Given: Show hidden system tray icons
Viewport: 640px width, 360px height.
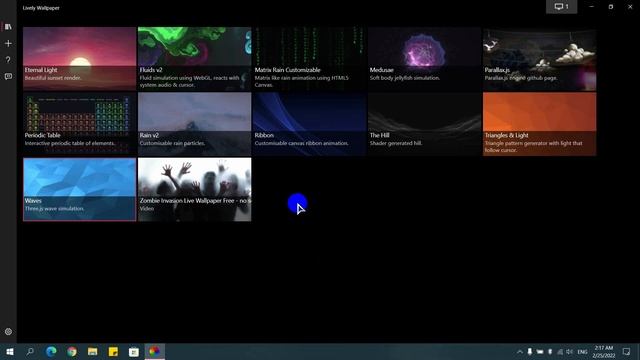Looking at the screenshot, I should [x=520, y=351].
